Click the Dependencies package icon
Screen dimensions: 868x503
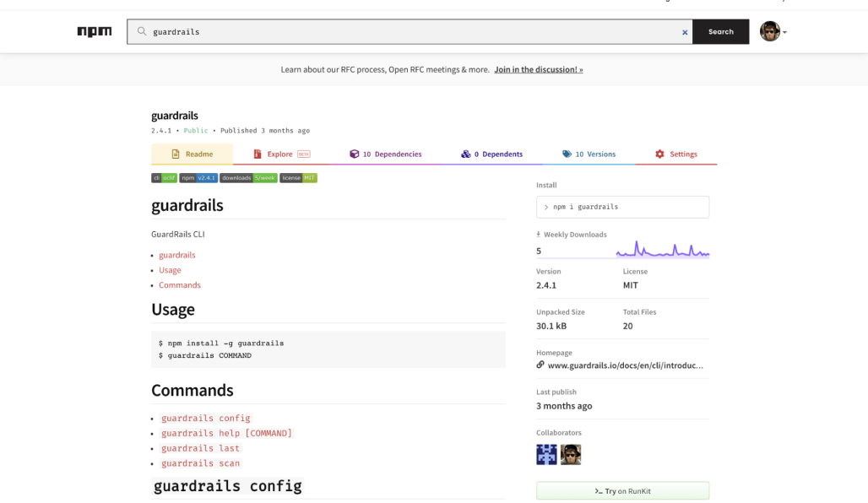click(x=355, y=154)
